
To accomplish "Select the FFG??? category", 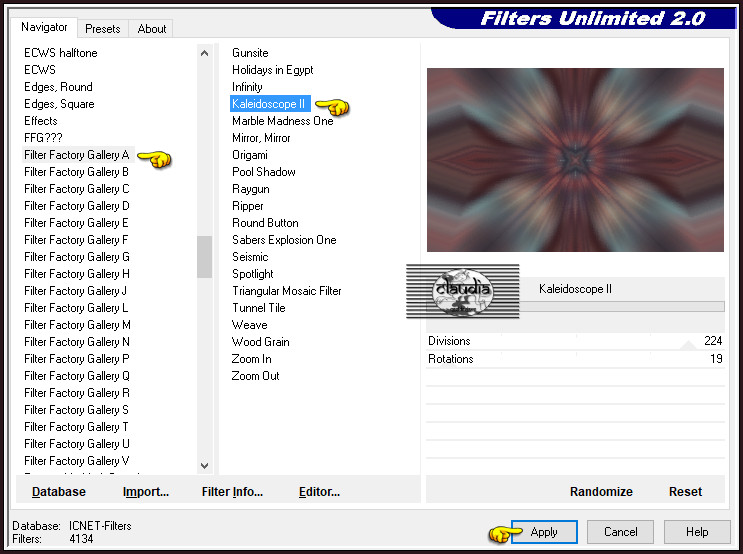I will pyautogui.click(x=43, y=138).
